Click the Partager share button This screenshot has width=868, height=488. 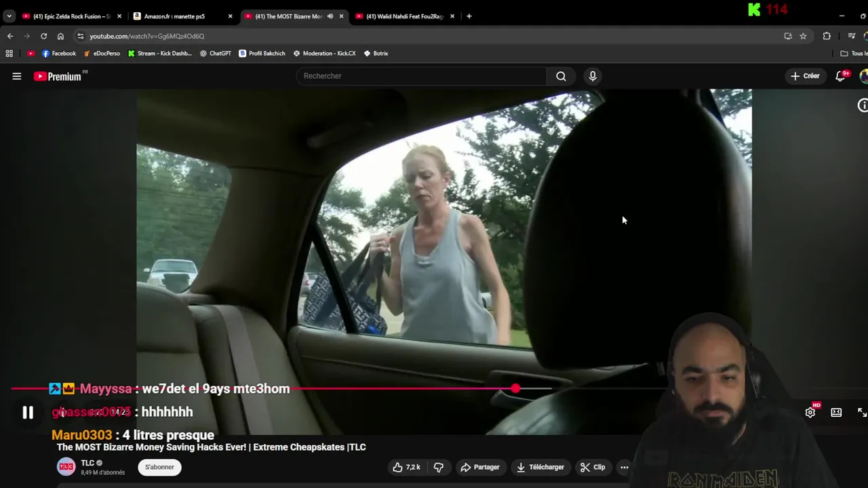[x=480, y=467]
